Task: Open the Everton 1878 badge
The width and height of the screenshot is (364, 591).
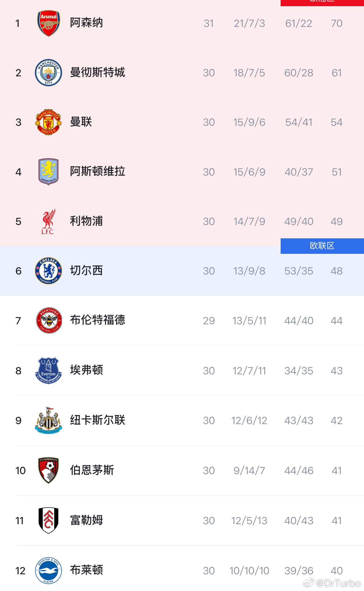Action: tap(48, 370)
